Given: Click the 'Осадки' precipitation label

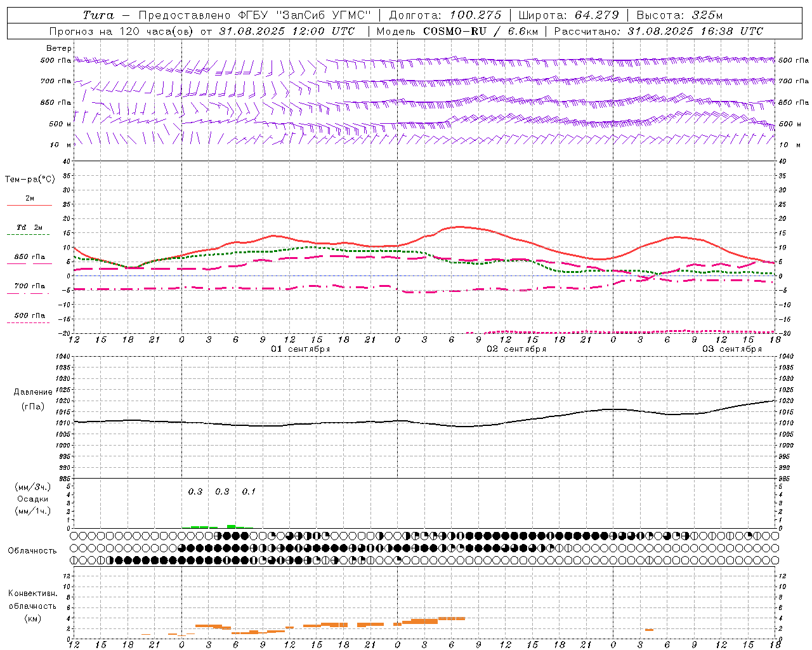Looking at the screenshot, I should pos(33,499).
